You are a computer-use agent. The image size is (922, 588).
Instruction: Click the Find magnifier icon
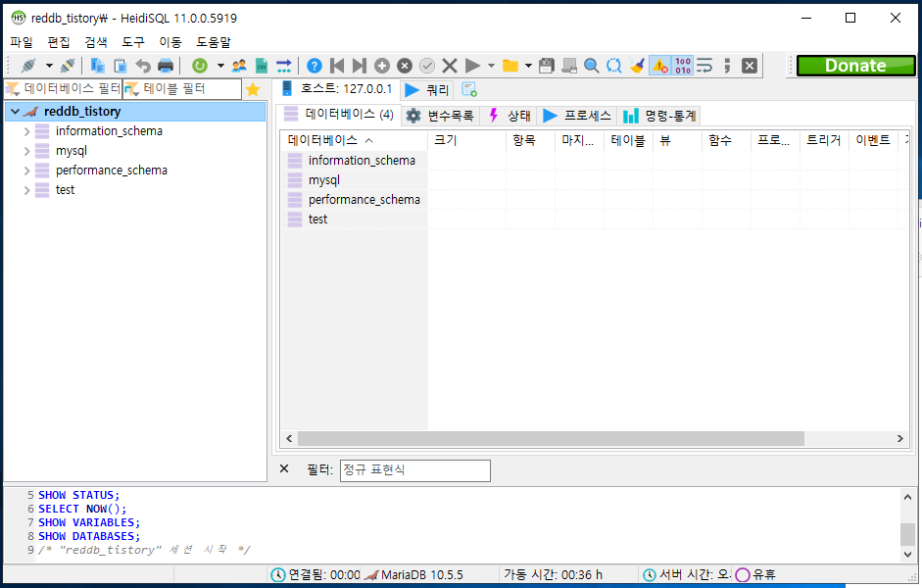(x=592, y=66)
